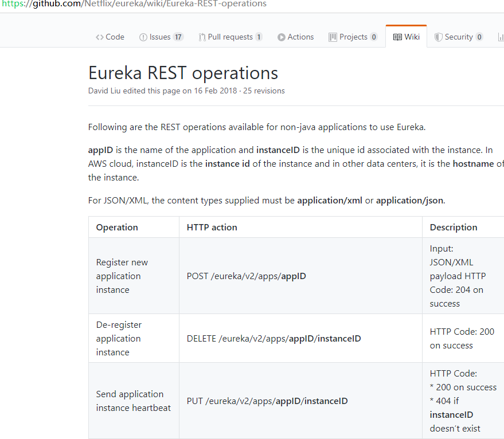Click the bold instance id phrase
The height and width of the screenshot is (439, 504).
pyautogui.click(x=228, y=164)
